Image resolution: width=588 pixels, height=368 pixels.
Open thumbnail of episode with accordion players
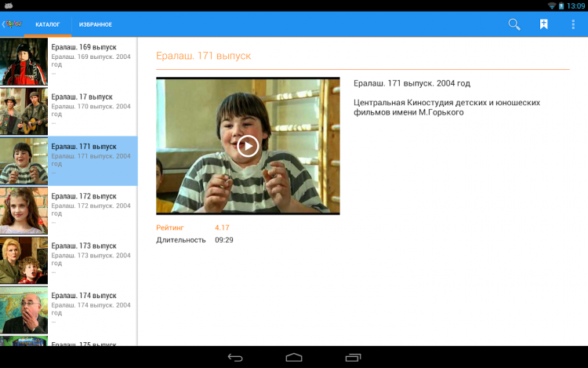(24, 111)
